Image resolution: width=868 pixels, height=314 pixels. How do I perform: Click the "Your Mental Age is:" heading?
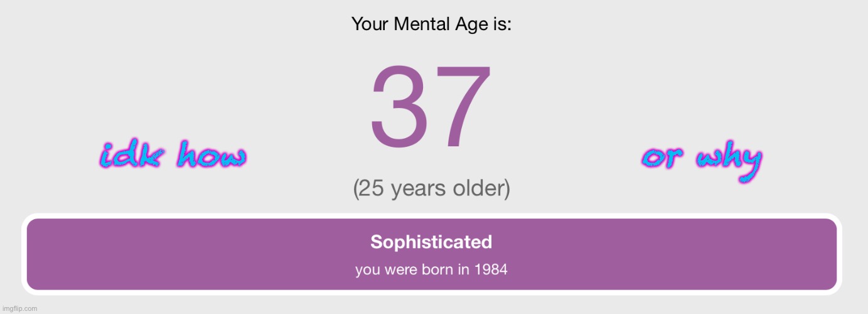(x=431, y=25)
